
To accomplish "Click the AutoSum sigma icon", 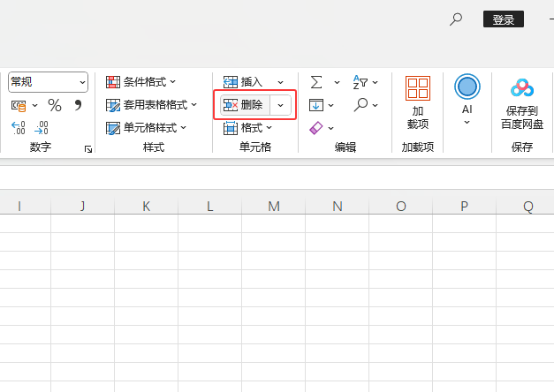I will pos(315,81).
